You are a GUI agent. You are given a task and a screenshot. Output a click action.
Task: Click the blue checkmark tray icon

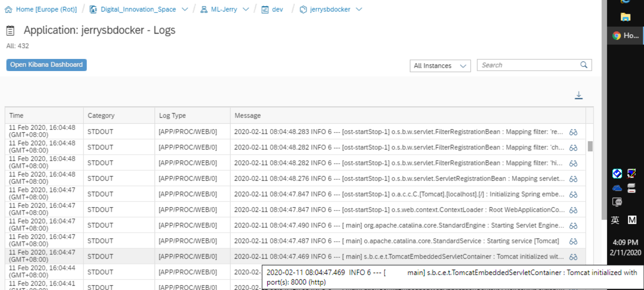click(617, 173)
